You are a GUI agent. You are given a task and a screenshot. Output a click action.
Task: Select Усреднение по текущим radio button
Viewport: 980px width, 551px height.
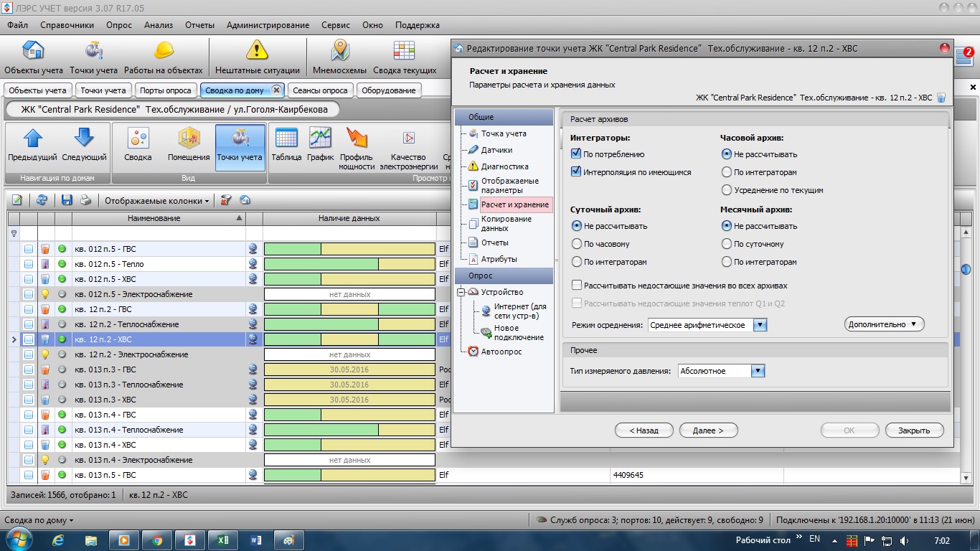(x=727, y=191)
